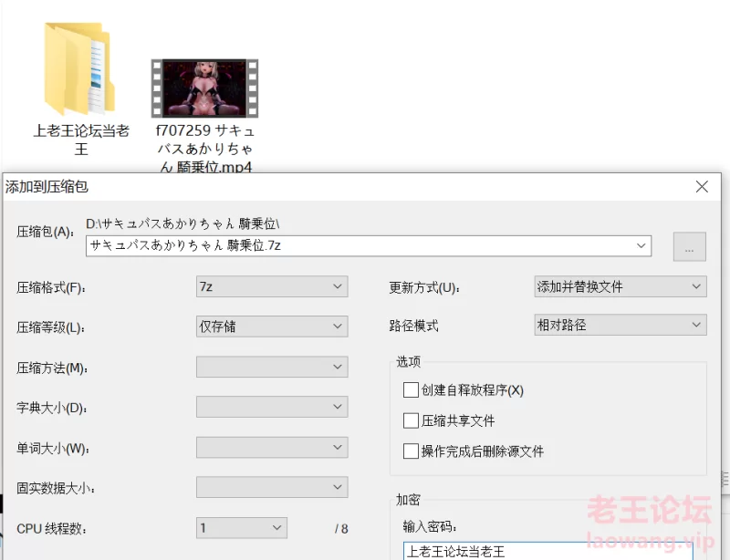Select the f707259 mp4 video thumbnail
The height and width of the screenshot is (560, 730).
(x=204, y=88)
